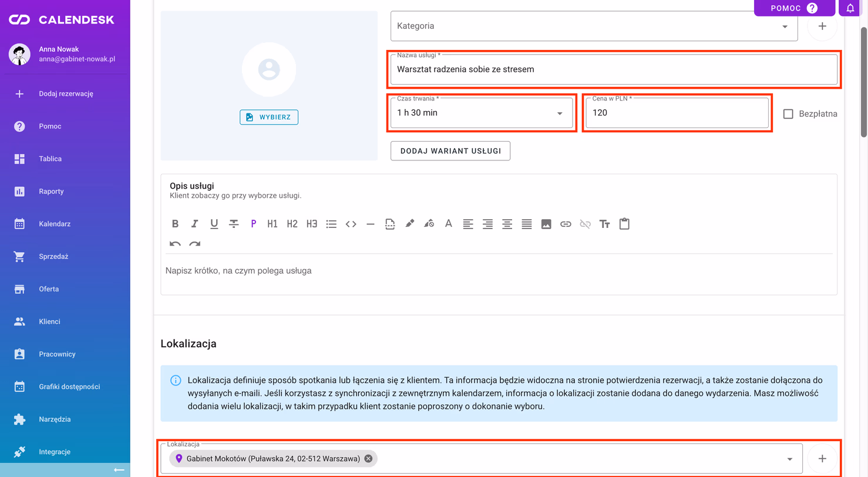Insert code block with angle brackets icon
The image size is (868, 477).
pos(351,224)
